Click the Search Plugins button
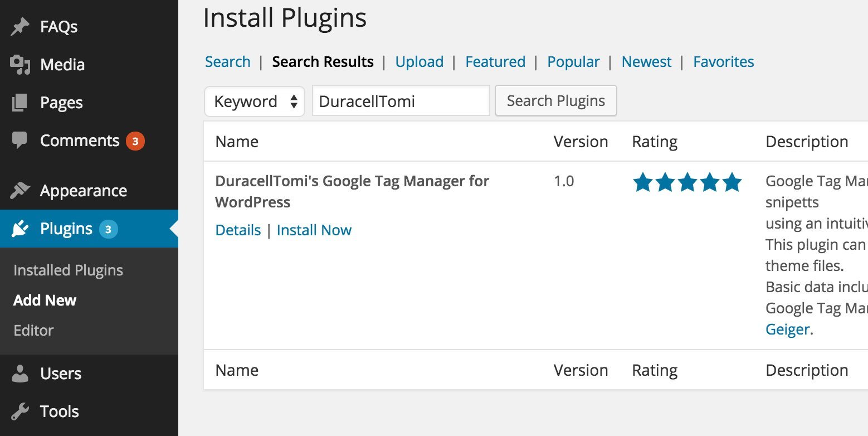Image resolution: width=868 pixels, height=436 pixels. point(555,100)
